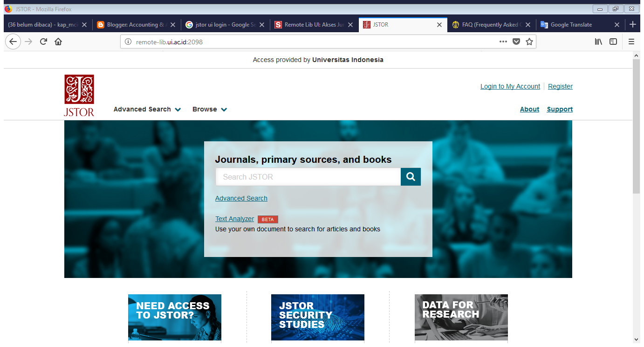
Task: Reload the current page
Action: [x=43, y=42]
